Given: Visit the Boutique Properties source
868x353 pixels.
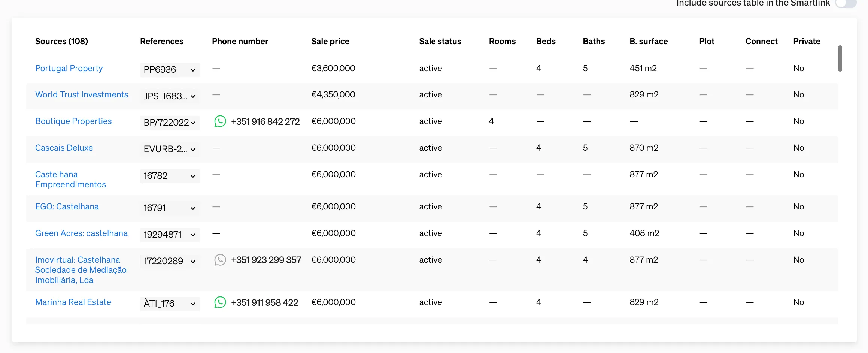Looking at the screenshot, I should coord(73,121).
